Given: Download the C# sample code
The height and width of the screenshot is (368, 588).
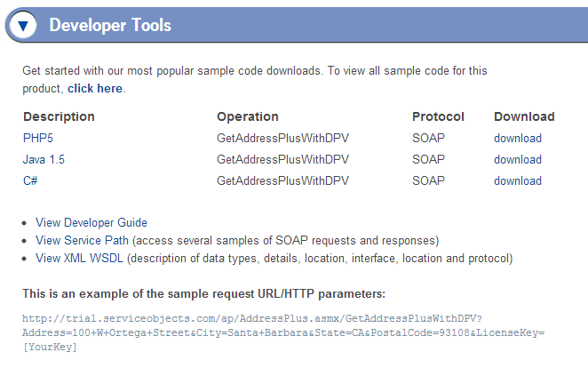Looking at the screenshot, I should click(x=518, y=180).
